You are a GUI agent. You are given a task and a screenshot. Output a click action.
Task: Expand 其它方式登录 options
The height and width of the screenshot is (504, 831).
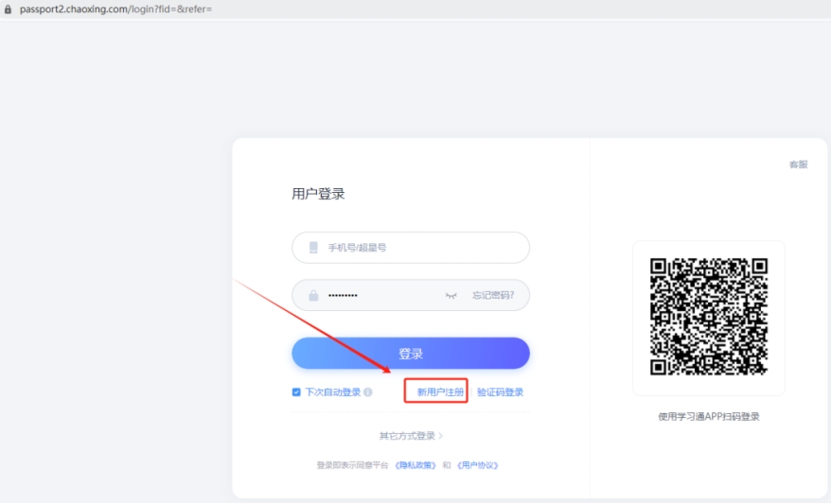407,436
